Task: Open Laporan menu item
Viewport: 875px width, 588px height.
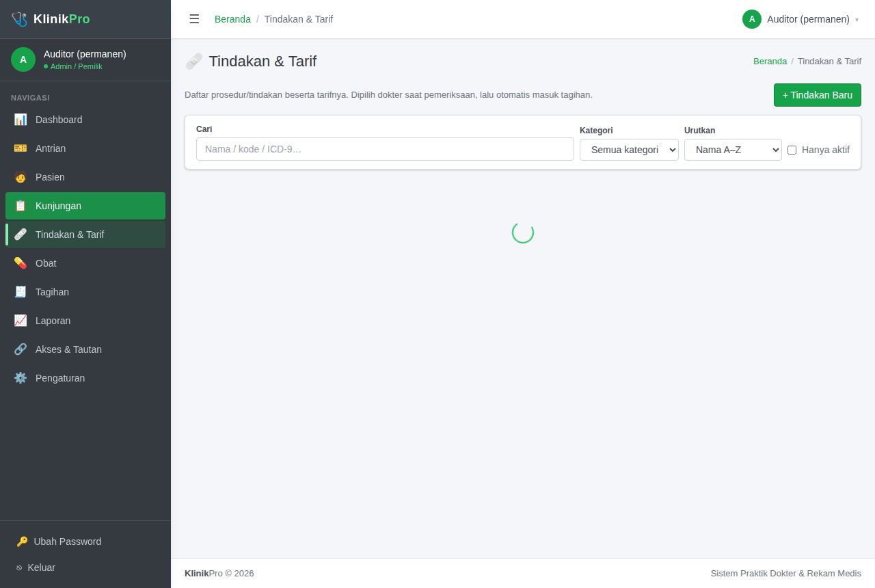Action: (x=85, y=321)
